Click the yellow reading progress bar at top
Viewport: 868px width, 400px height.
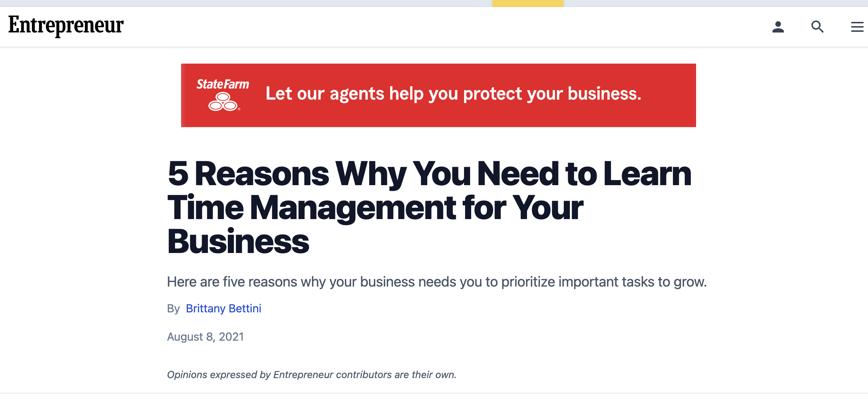[x=528, y=3]
